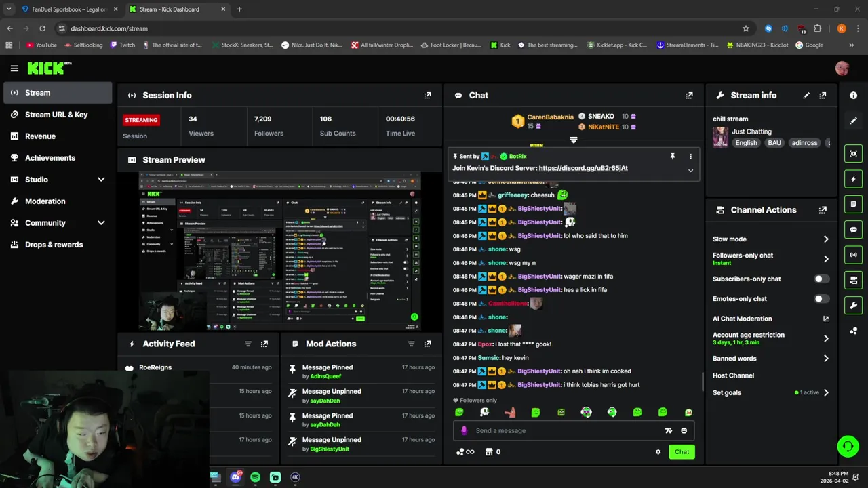Open the 7TV emote menu in chat input
The height and width of the screenshot is (488, 868).
(x=669, y=430)
